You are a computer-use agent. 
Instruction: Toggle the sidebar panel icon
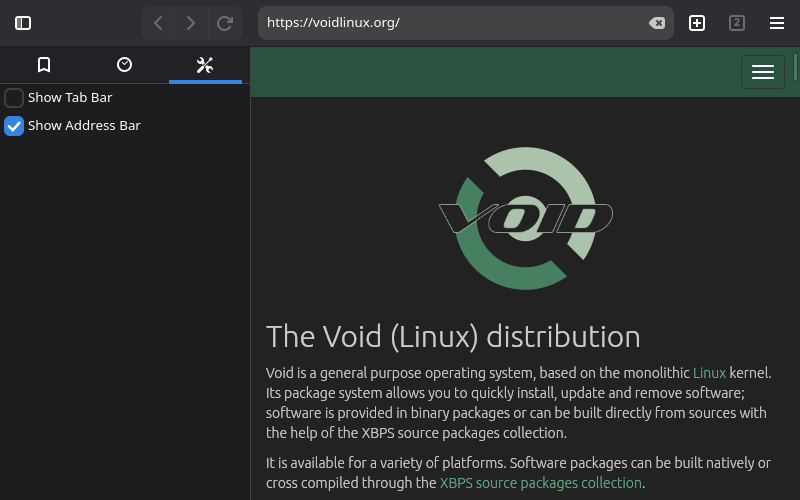23,23
